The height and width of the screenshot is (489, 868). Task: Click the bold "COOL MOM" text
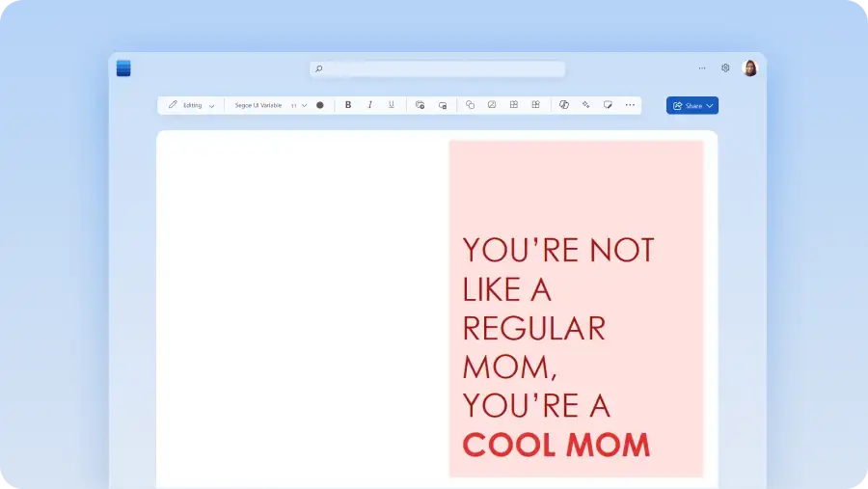(556, 445)
